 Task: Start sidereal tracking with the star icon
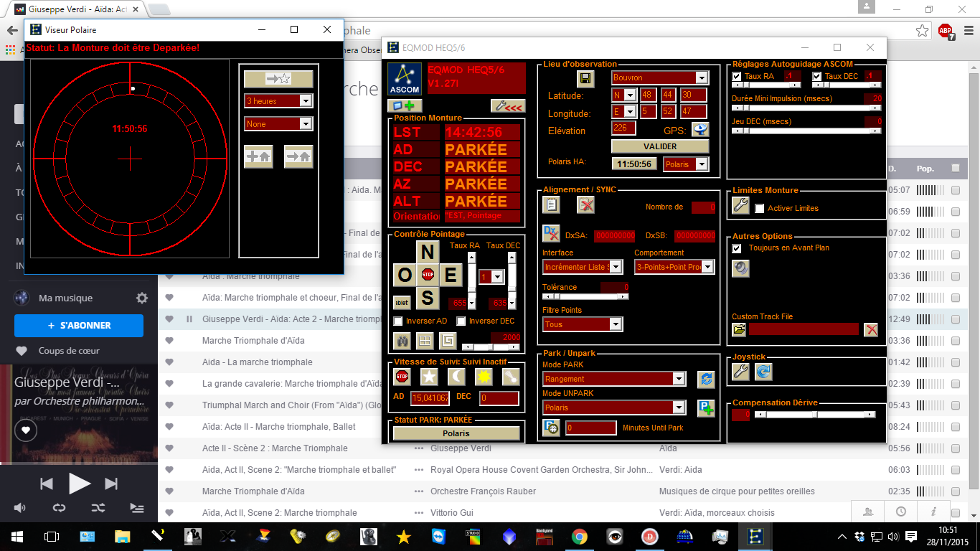tap(429, 376)
